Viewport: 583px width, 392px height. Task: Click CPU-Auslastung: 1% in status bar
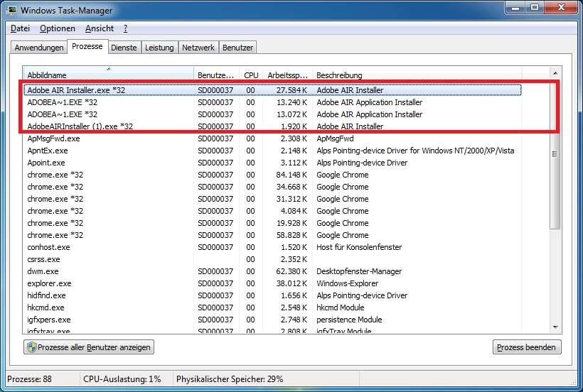pos(122,379)
